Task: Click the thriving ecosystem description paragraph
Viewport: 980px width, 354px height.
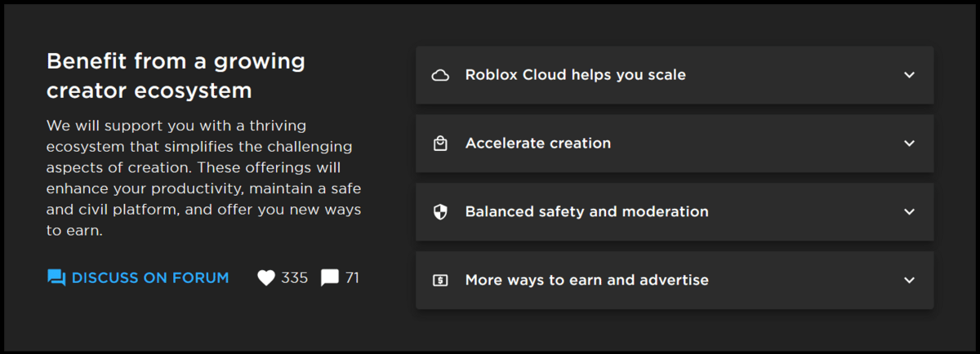Action: click(x=204, y=179)
